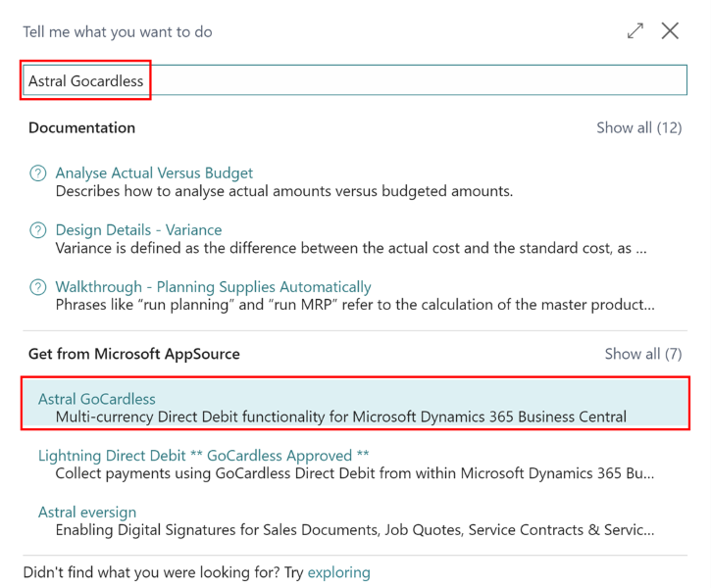This screenshot has height=588, width=711.
Task: Close the Tell Me search dialog
Action: pos(670,31)
